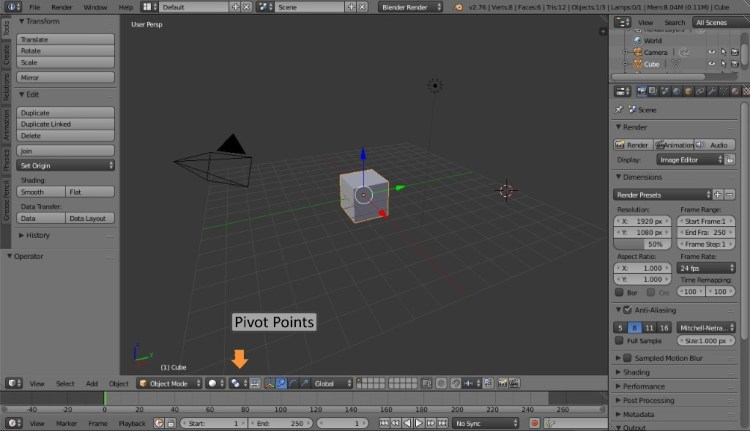Open the Image Editor display dropdown
Image resolution: width=750 pixels, height=431 pixels.
point(690,160)
